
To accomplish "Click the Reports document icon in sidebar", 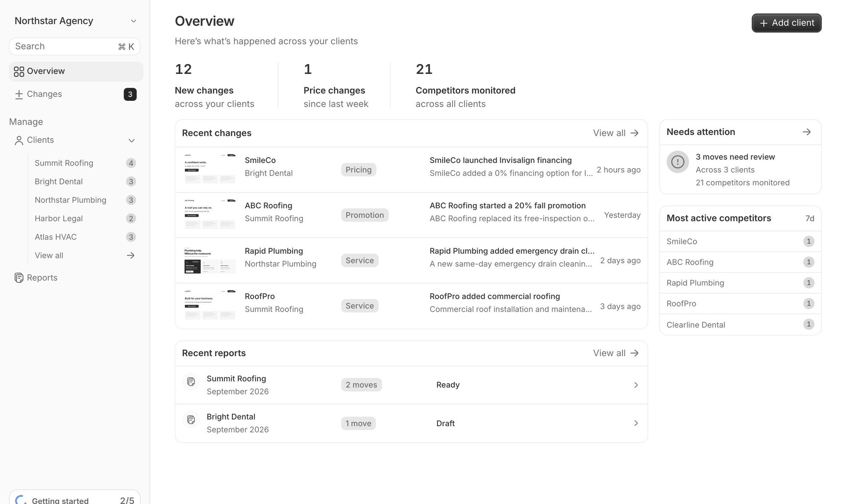I will click(19, 278).
